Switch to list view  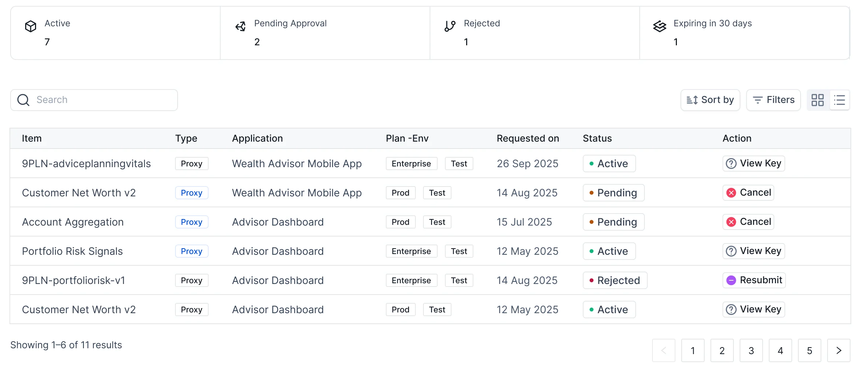(839, 100)
